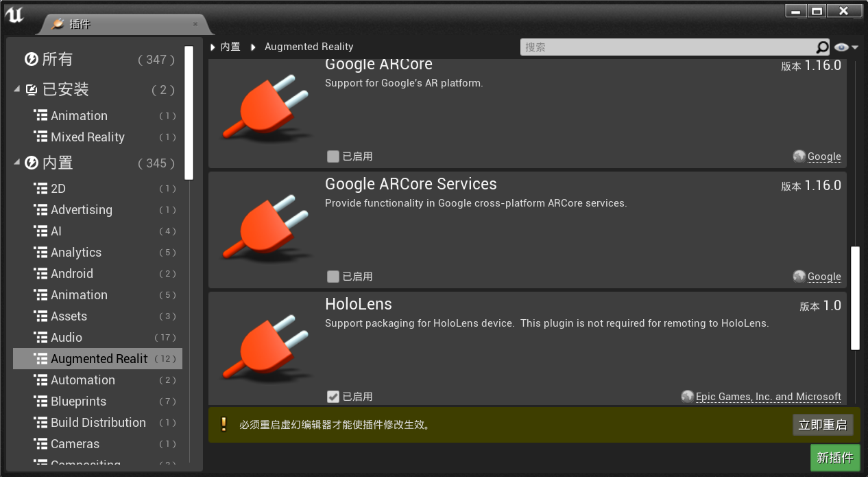Select the Augmented Reality category item
The image size is (868, 477).
click(98, 359)
